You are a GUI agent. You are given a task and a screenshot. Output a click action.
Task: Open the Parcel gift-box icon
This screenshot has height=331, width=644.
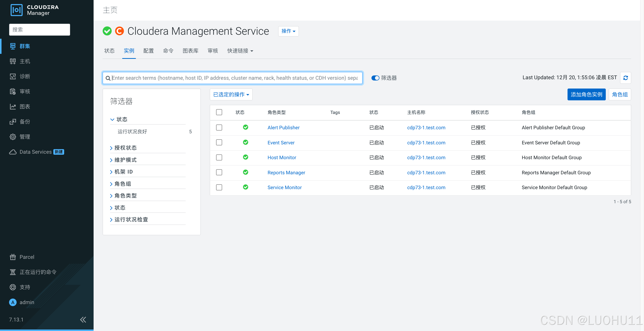pyautogui.click(x=13, y=257)
